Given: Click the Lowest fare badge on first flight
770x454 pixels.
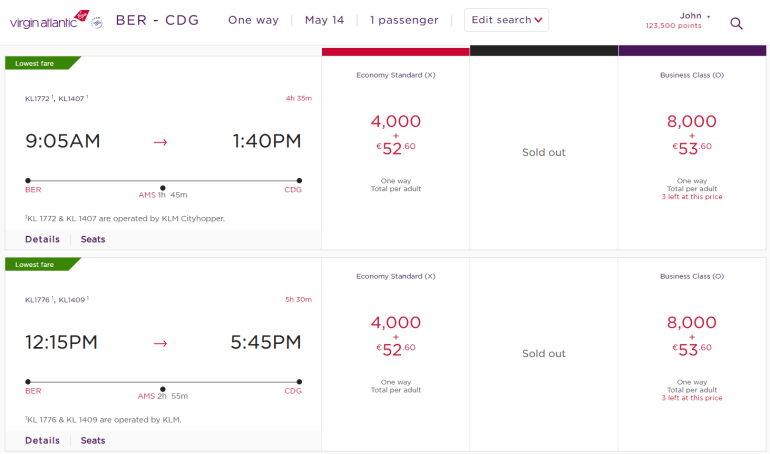Looking at the screenshot, I should [x=38, y=63].
